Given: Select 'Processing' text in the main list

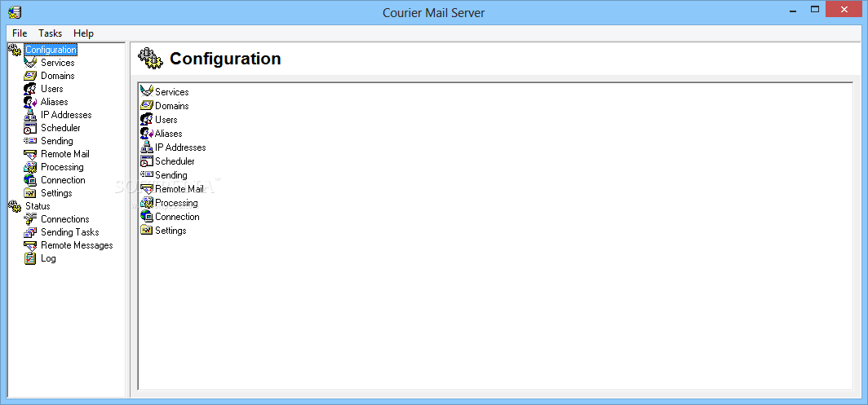Looking at the screenshot, I should tap(176, 202).
